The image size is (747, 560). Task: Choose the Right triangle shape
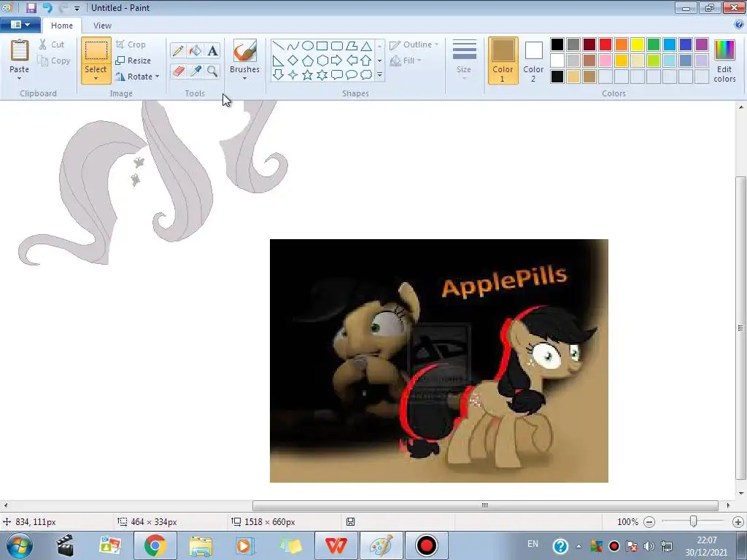click(278, 61)
